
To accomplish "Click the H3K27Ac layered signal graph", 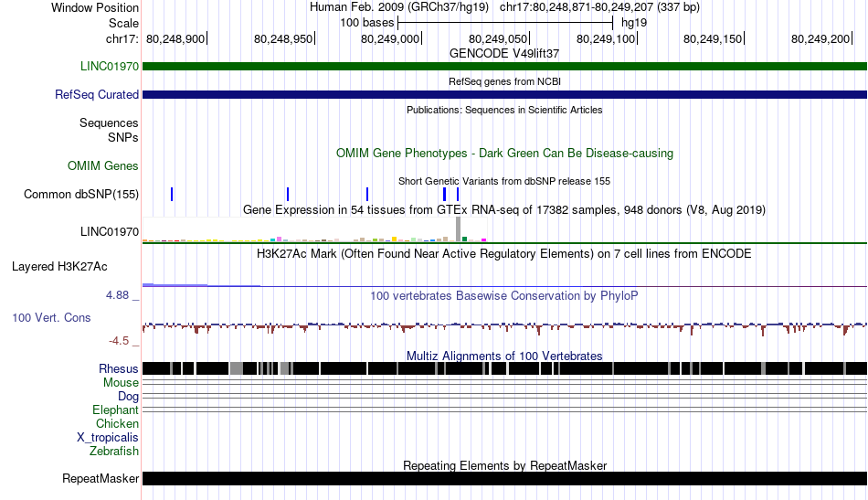I will tap(504, 285).
